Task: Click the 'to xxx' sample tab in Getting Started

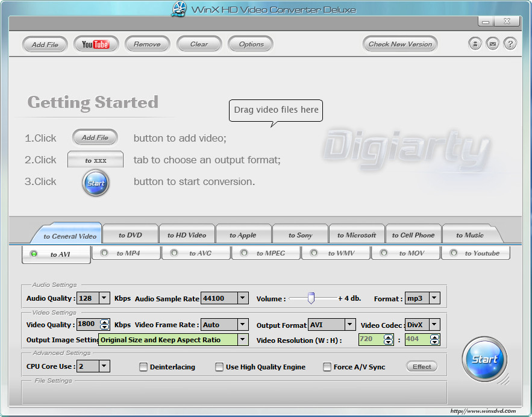Action: (x=95, y=160)
